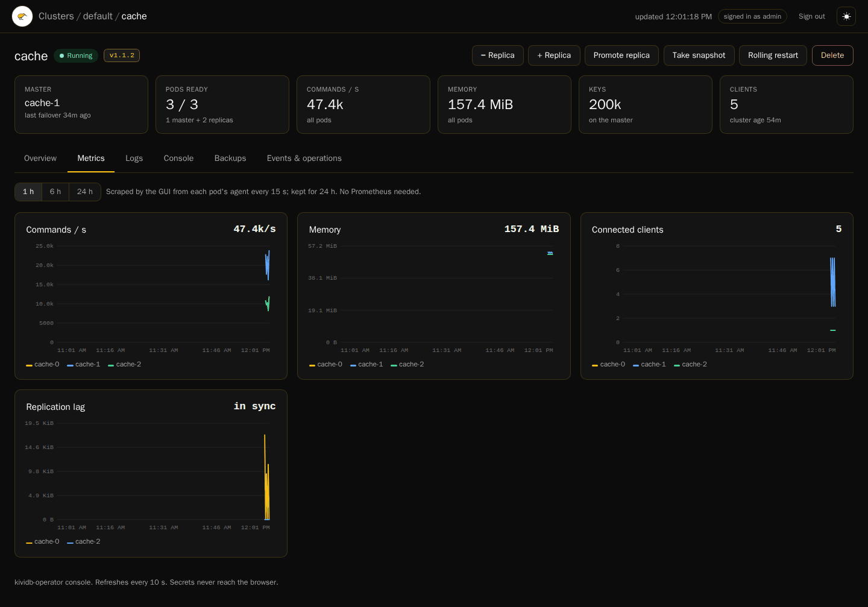Toggle cache-0 in Connected clients legend
The height and width of the screenshot is (607, 868).
609,365
